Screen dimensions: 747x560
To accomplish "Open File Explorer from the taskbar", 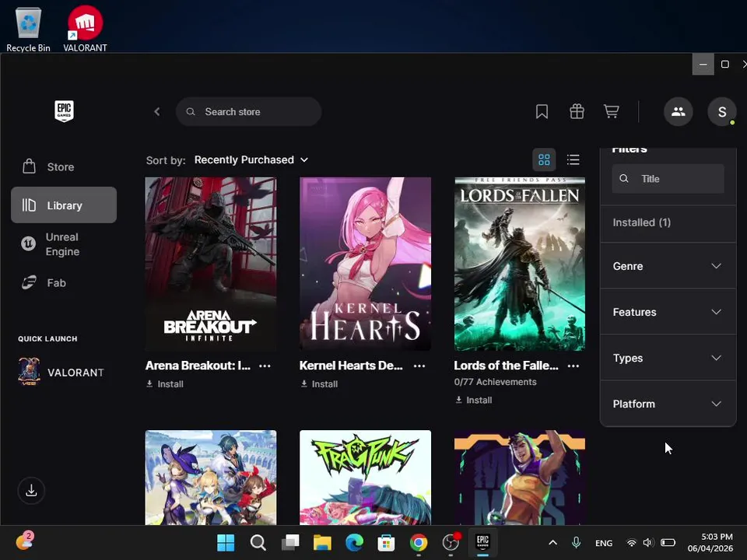I will pyautogui.click(x=322, y=542).
